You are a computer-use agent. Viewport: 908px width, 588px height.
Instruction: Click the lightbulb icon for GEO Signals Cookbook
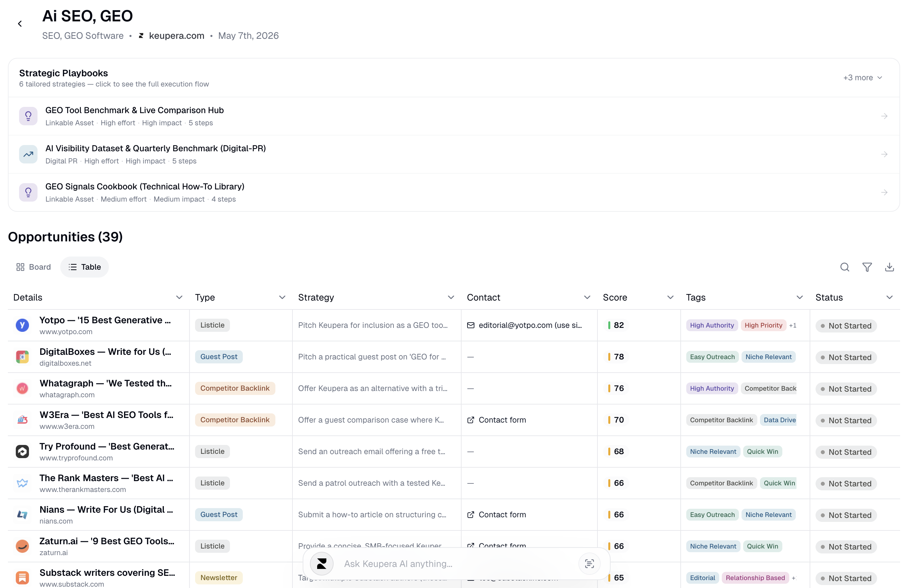tap(28, 192)
